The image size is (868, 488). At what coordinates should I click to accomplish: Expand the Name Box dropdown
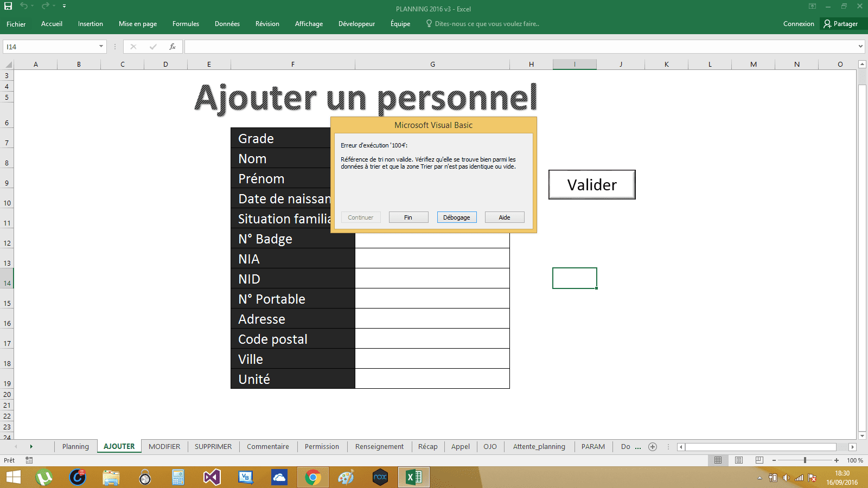point(101,47)
